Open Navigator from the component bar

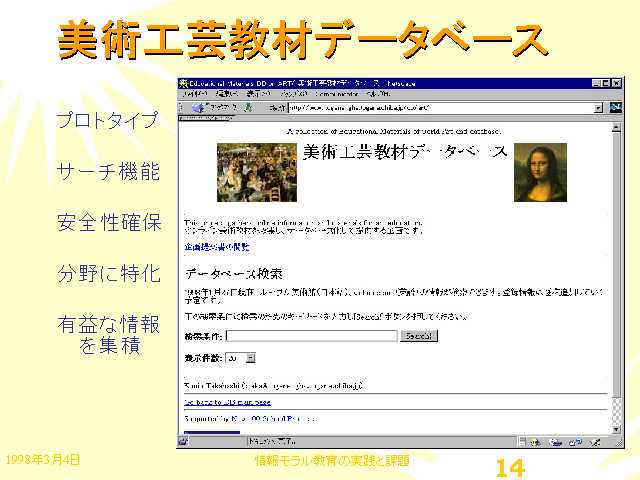536,442
